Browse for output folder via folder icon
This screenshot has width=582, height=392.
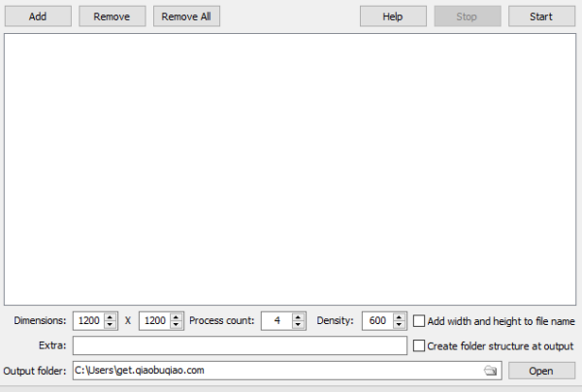pos(491,371)
